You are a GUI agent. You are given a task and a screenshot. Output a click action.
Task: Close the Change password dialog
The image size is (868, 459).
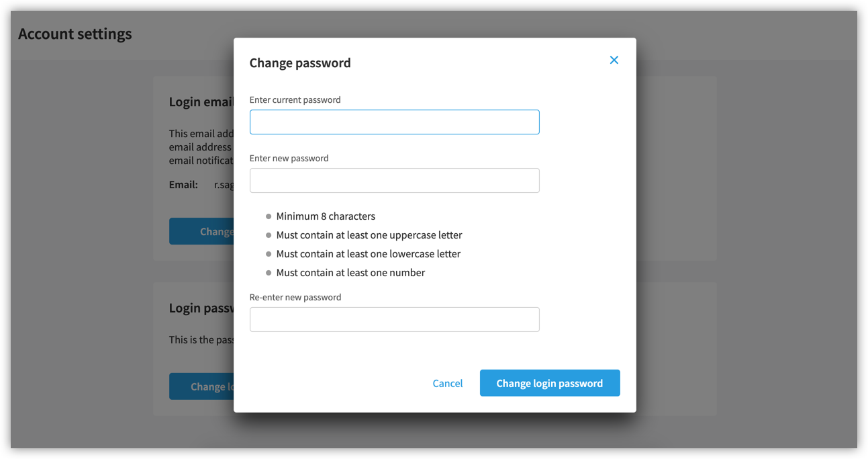[x=614, y=60]
